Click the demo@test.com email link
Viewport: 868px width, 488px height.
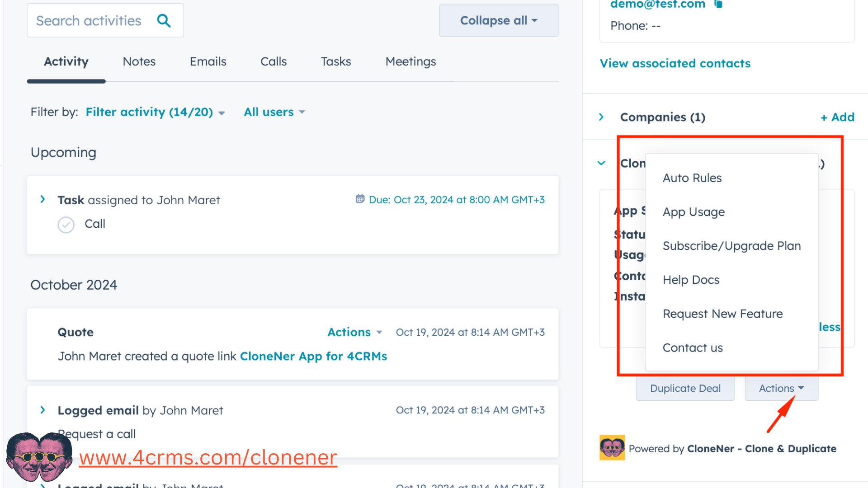coord(658,5)
